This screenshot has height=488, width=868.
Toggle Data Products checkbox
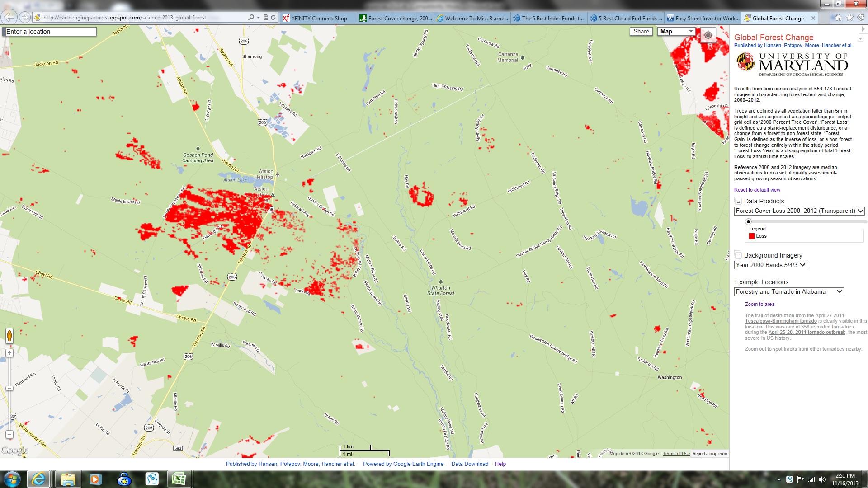738,202
